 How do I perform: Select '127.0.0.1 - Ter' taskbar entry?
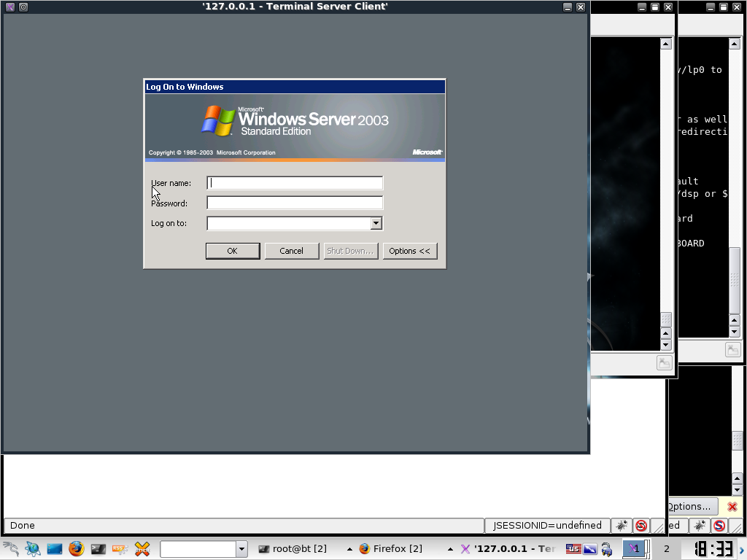[508, 549]
